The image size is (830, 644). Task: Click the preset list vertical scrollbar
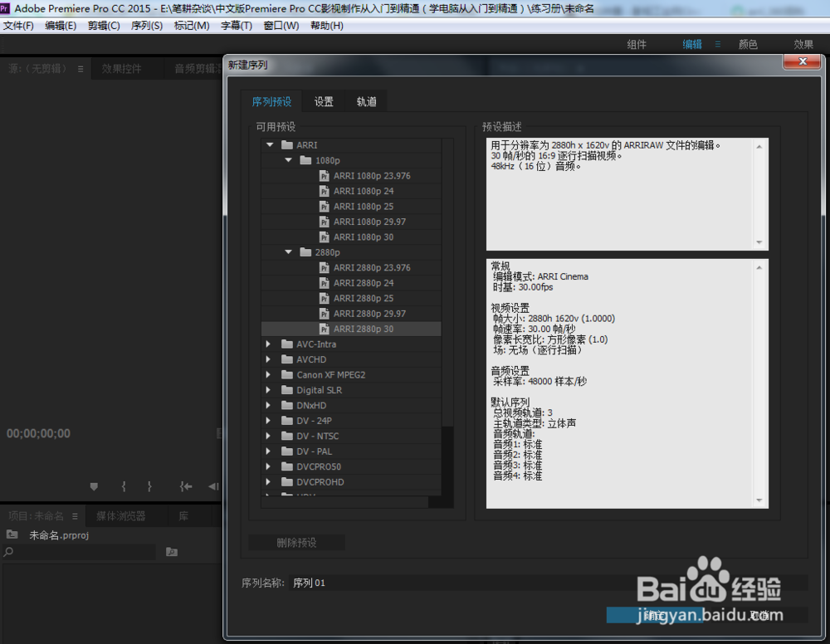click(x=447, y=318)
